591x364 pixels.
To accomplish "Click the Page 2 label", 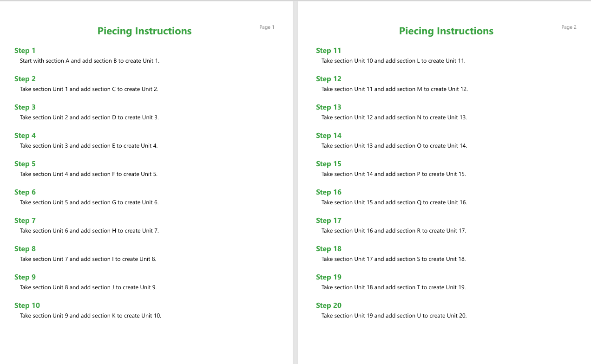I will pyautogui.click(x=569, y=27).
